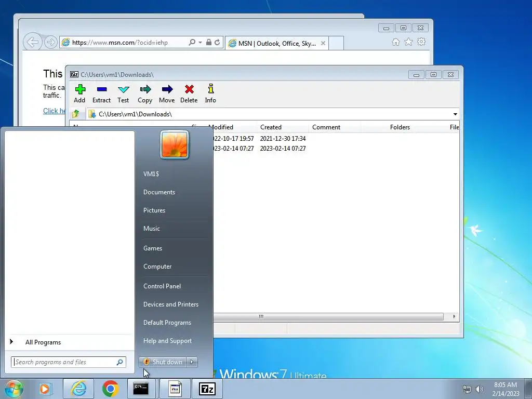Screen dimensions: 532x399
Task: Click the Shut down button
Action: pos(163,362)
